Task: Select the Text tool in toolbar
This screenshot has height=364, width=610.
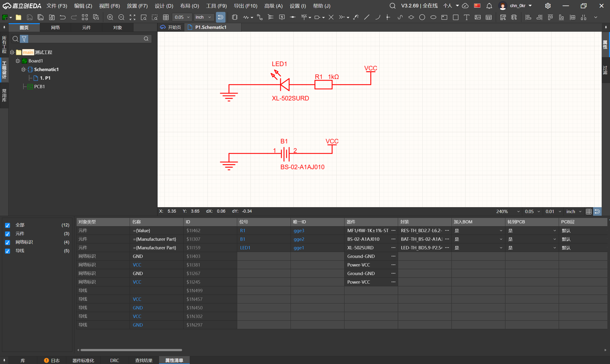Action: click(x=466, y=17)
